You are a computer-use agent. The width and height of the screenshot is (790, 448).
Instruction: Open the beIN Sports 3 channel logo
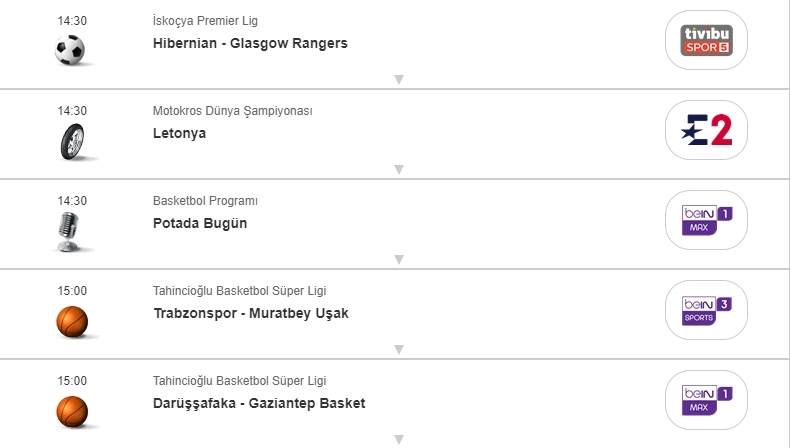point(706,310)
